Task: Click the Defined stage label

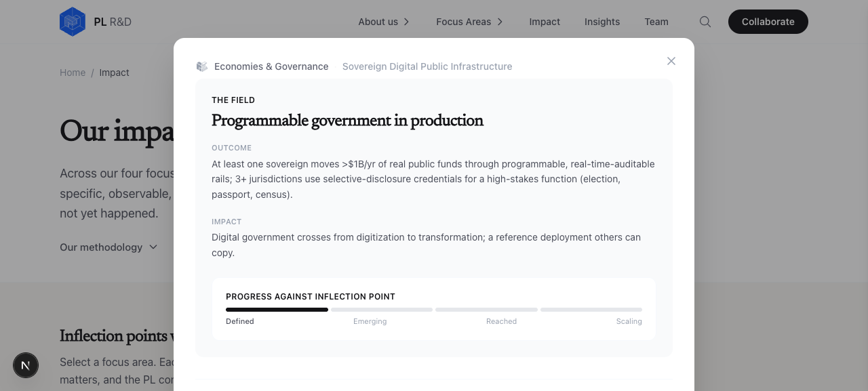Action: coord(240,321)
